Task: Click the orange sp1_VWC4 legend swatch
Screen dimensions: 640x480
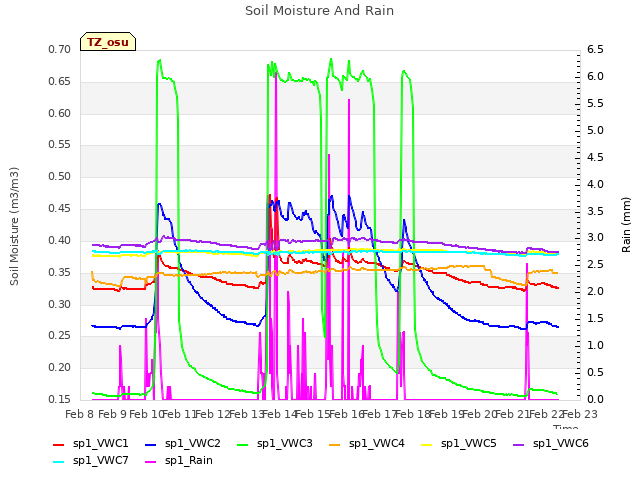Action: 335,444
